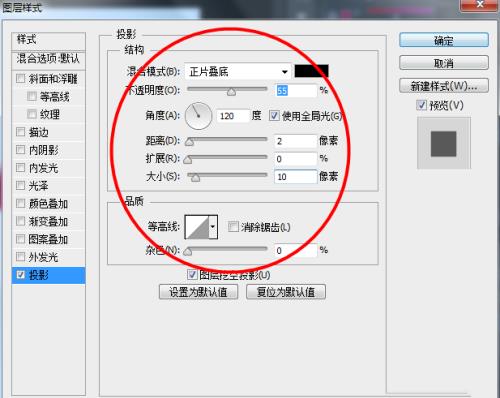Viewport: 500px width, 398px height.
Task: Select the 斜面和浮雕 style row
Action: point(48,79)
